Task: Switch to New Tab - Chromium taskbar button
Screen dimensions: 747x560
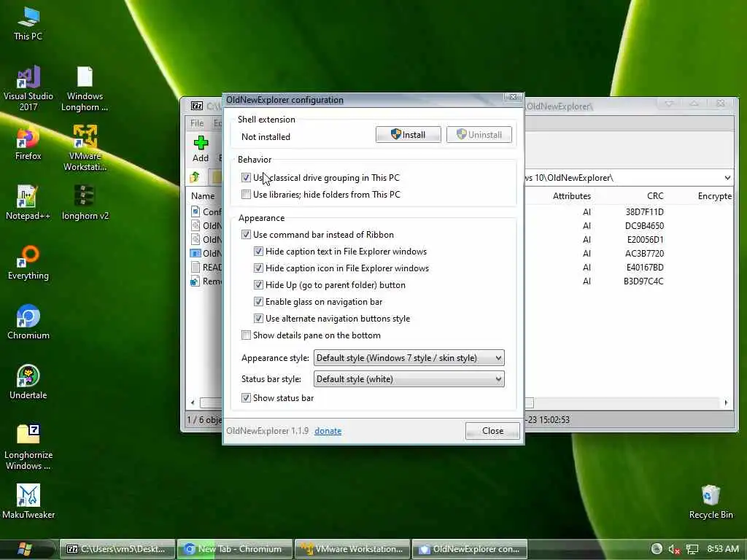Action: [234, 549]
